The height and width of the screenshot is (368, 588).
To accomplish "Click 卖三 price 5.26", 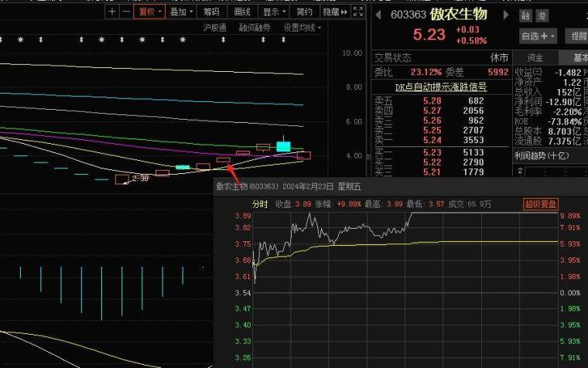I will pyautogui.click(x=432, y=121).
